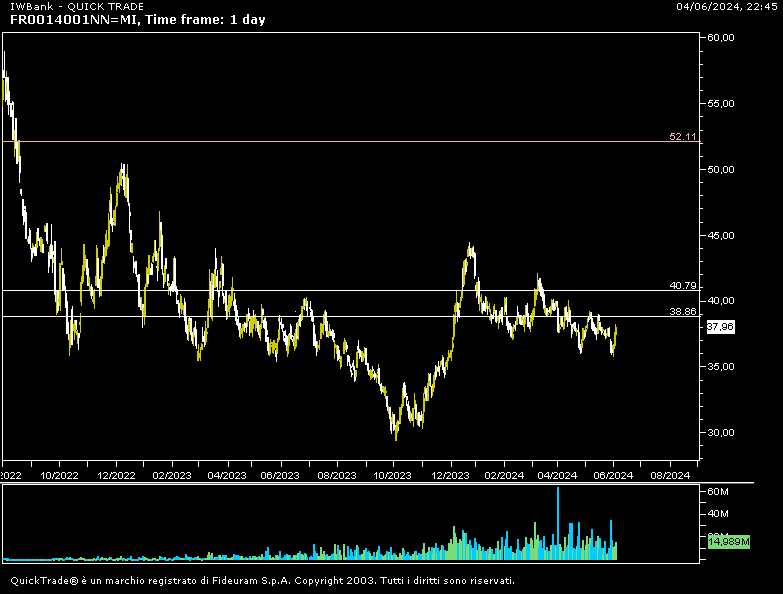The height and width of the screenshot is (594, 783).
Task: Click the 08/2024 date axis label
Action: pyautogui.click(x=669, y=476)
